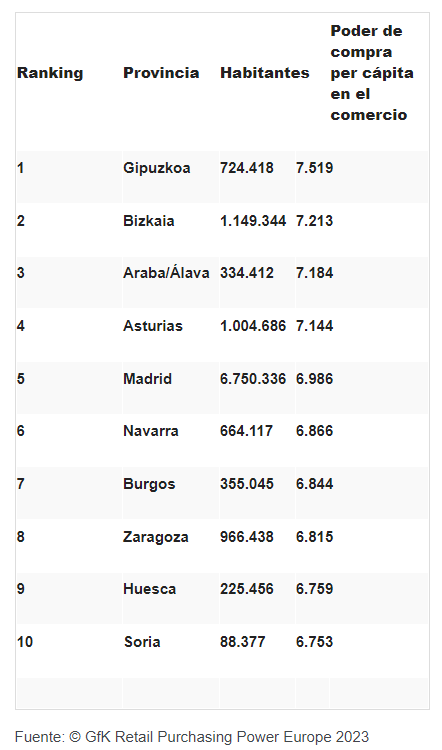
Task: Click the Asturias province name
Action: tap(153, 326)
